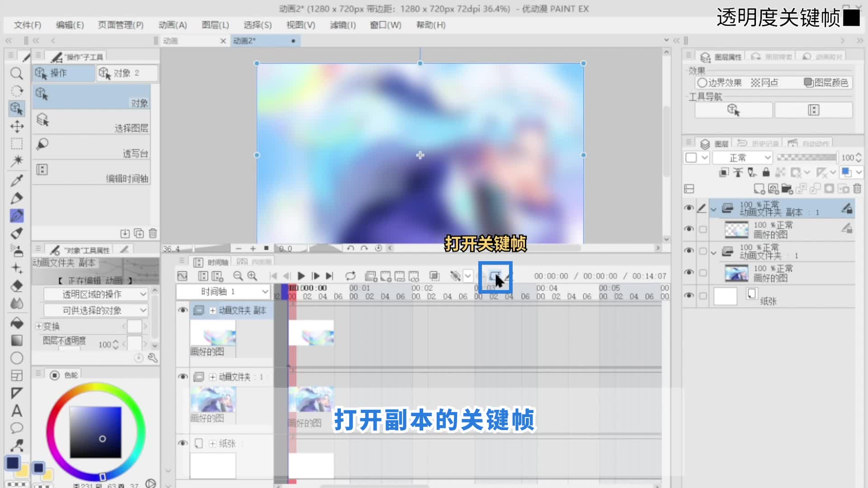
Task: Choose the 编辑时间轴 sub tool
Action: pos(91,172)
